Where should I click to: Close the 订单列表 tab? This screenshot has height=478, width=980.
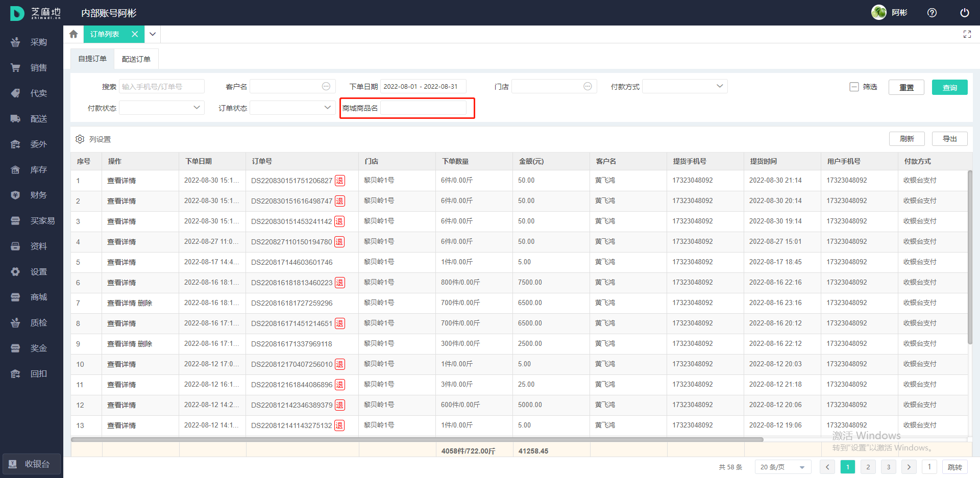tap(135, 34)
